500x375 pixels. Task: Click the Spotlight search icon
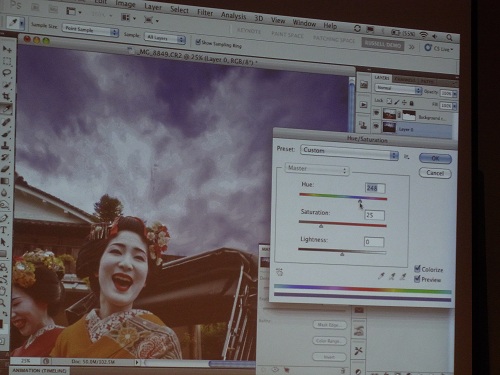click(449, 38)
